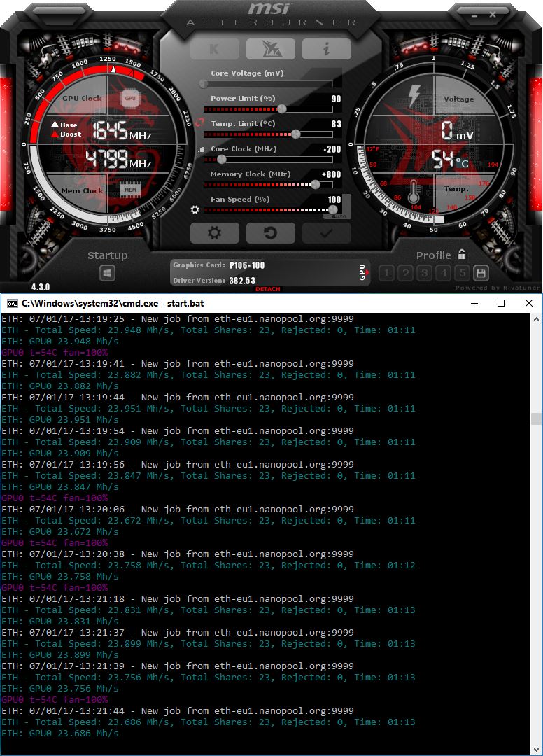Toggle power and temp limit link icon

click(200, 122)
